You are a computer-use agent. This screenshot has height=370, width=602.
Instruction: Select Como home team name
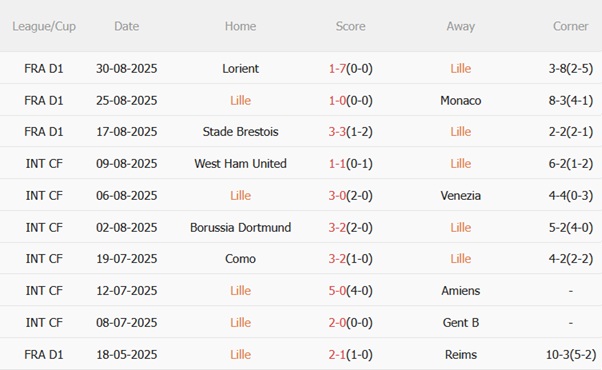[240, 259]
